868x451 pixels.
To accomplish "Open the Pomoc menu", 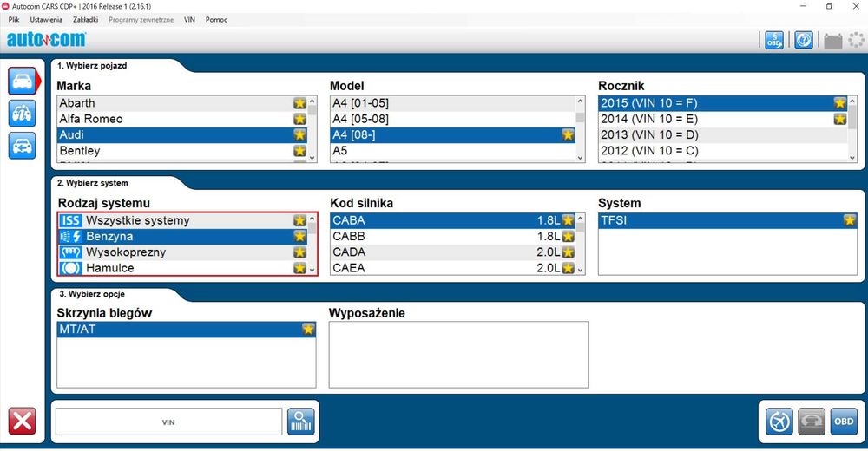I will pos(216,19).
